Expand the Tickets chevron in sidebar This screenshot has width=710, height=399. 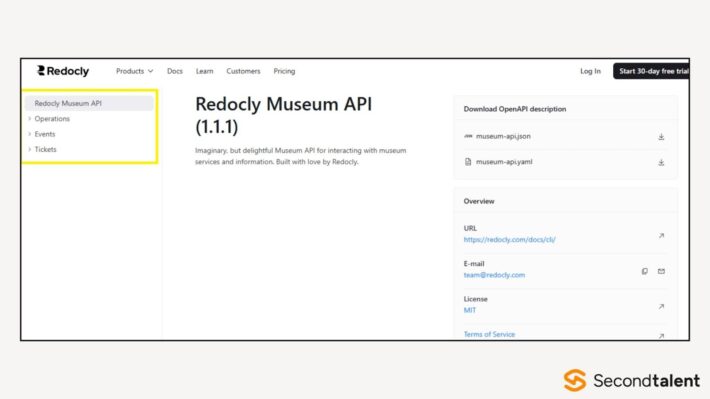29,149
